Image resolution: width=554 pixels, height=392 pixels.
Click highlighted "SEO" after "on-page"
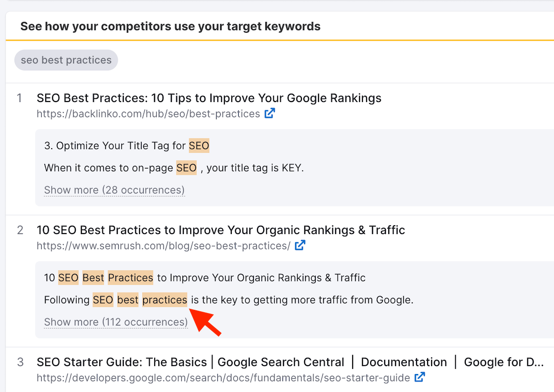[187, 168]
